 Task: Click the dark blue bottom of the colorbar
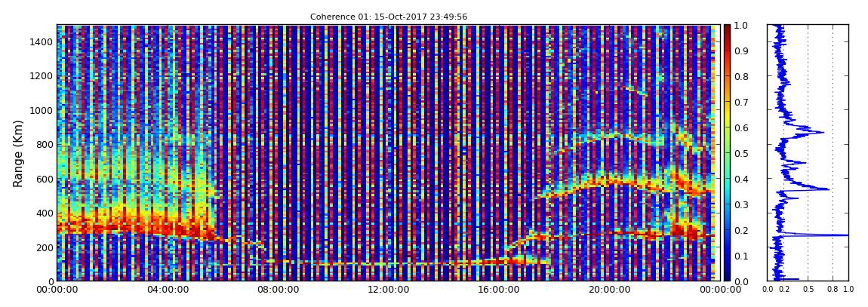[x=727, y=274]
